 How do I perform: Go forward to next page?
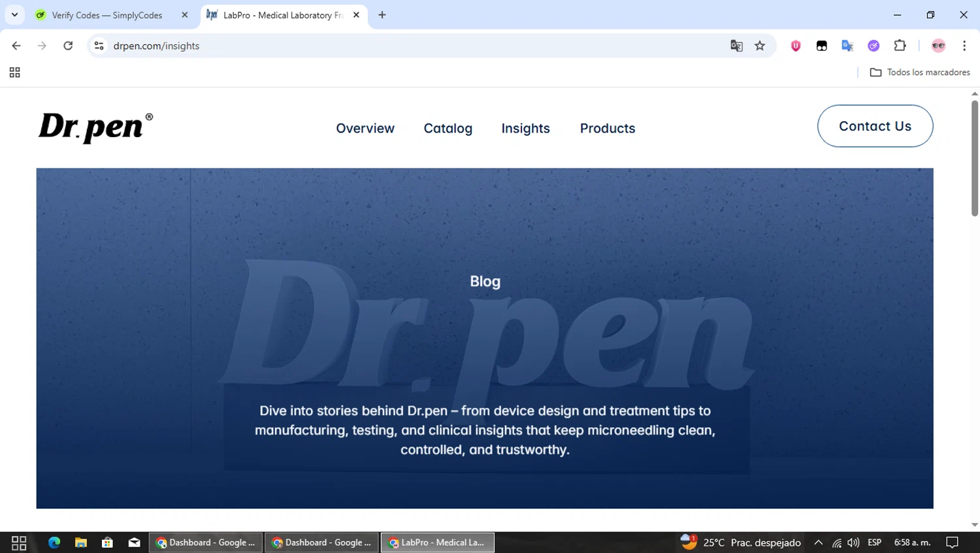tap(42, 46)
